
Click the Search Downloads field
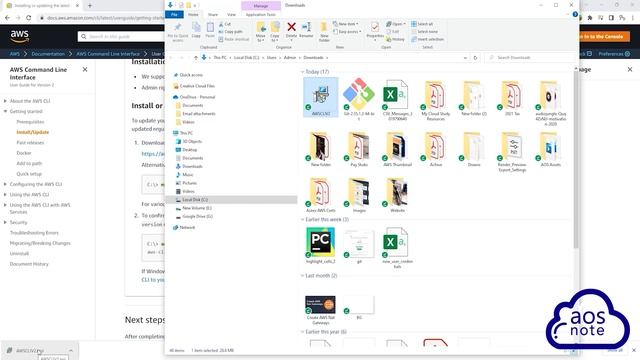529,58
